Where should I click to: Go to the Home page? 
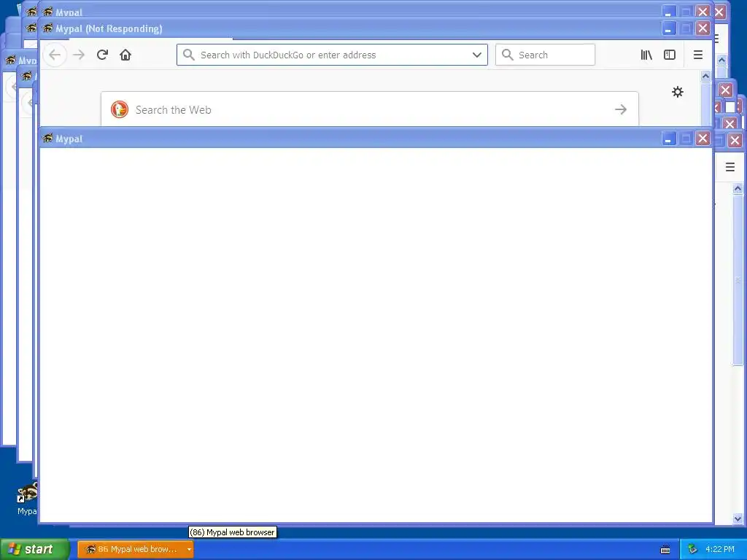pos(125,55)
